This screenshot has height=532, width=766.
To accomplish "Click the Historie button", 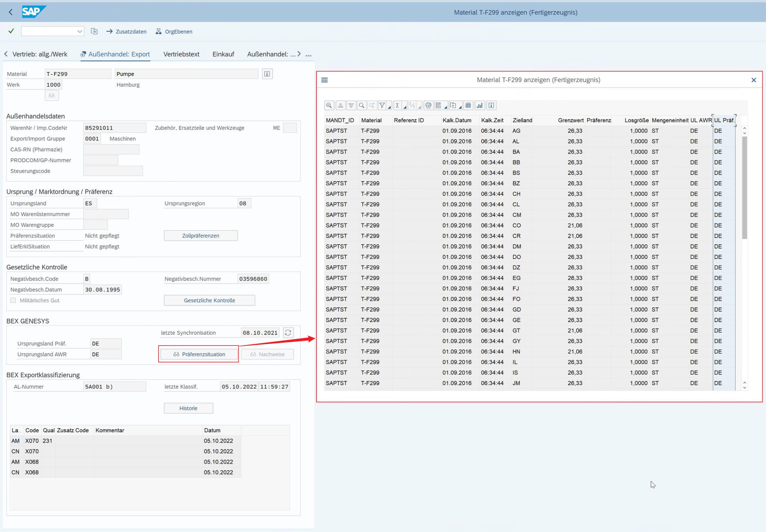I will 188,408.
